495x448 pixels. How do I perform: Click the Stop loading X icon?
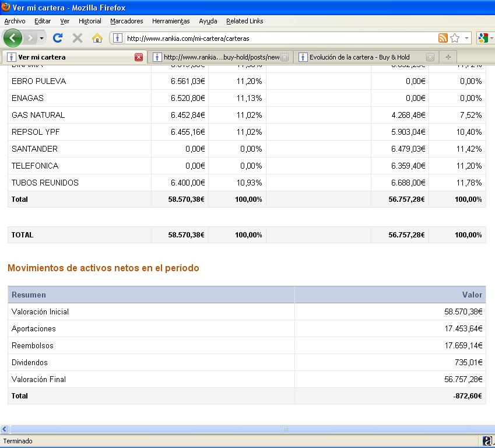point(78,38)
